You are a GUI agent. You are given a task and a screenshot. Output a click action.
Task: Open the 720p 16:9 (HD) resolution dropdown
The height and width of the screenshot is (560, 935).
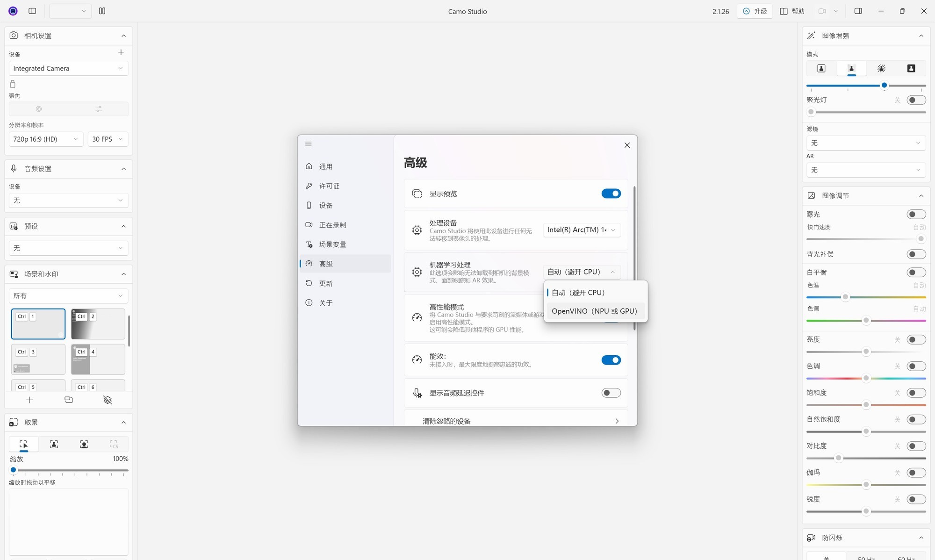pos(46,139)
